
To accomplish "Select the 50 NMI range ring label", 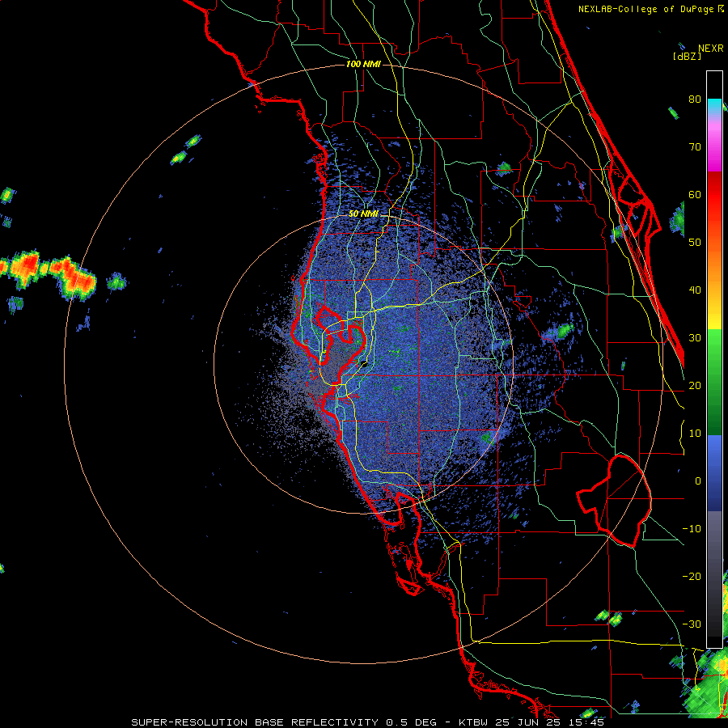I will (x=363, y=214).
